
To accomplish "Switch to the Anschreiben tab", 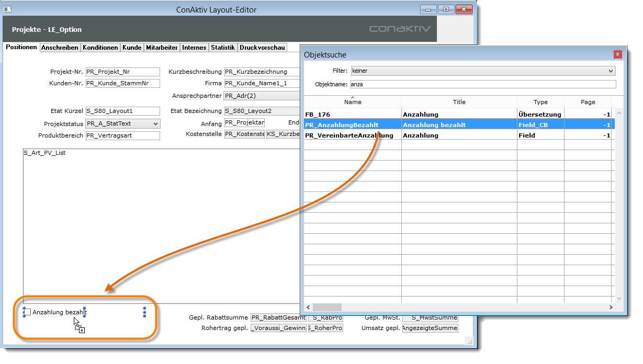I will click(x=60, y=48).
